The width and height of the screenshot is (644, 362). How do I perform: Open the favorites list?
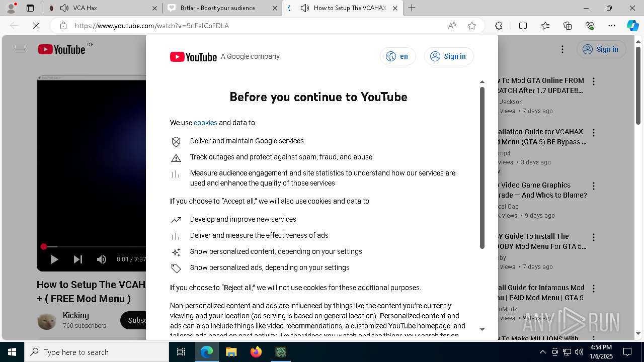(x=545, y=26)
